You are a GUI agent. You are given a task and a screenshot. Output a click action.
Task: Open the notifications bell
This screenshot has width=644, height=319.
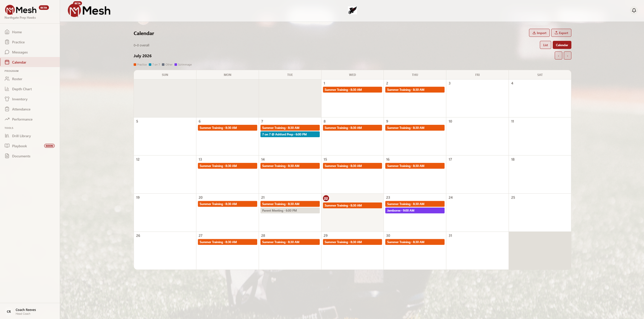(x=634, y=11)
